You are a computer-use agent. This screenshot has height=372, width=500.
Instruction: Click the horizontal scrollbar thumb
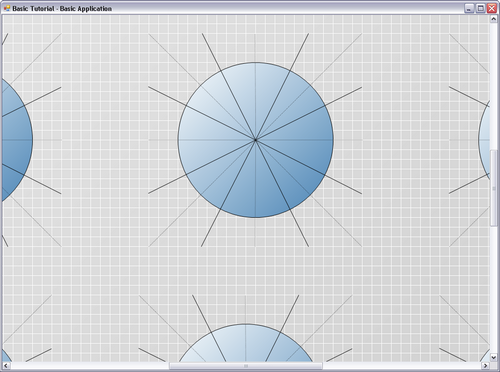click(x=246, y=366)
